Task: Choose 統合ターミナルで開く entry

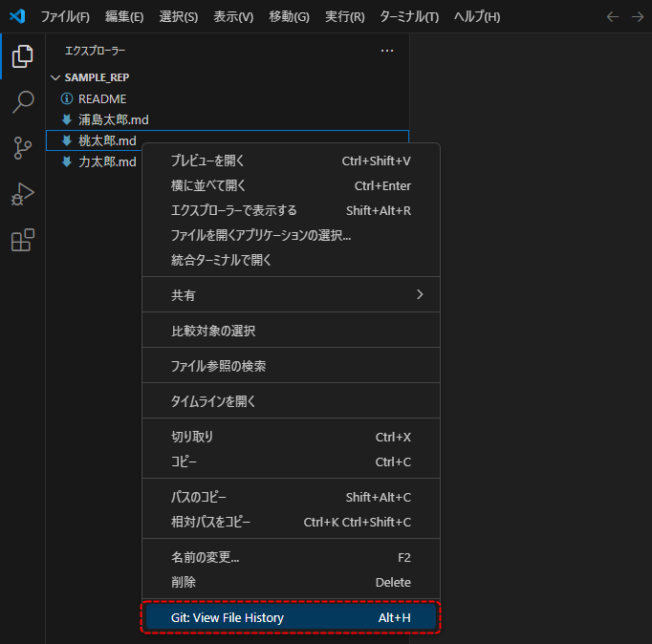Action: tap(291, 261)
